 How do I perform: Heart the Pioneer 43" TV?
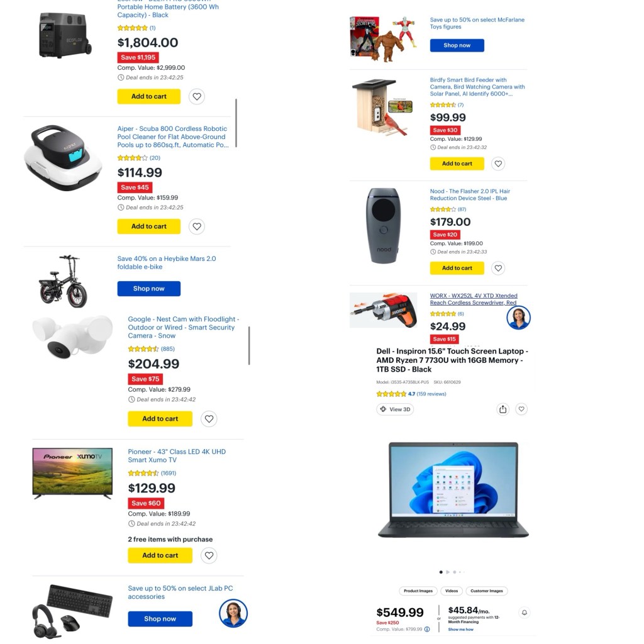[209, 555]
